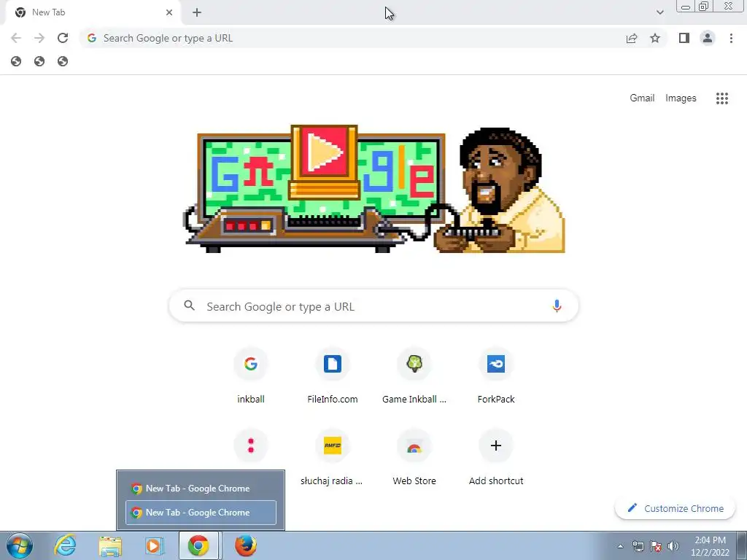747x560 pixels.
Task: Click the browser forward arrow
Action: (39, 38)
